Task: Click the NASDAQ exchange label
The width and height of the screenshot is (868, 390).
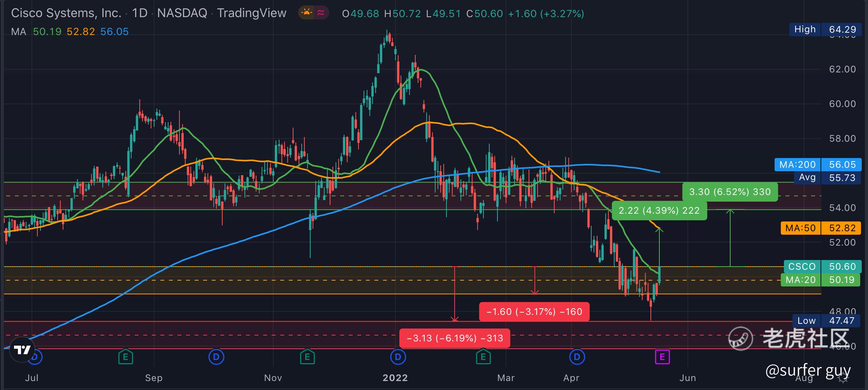Action: click(x=182, y=13)
